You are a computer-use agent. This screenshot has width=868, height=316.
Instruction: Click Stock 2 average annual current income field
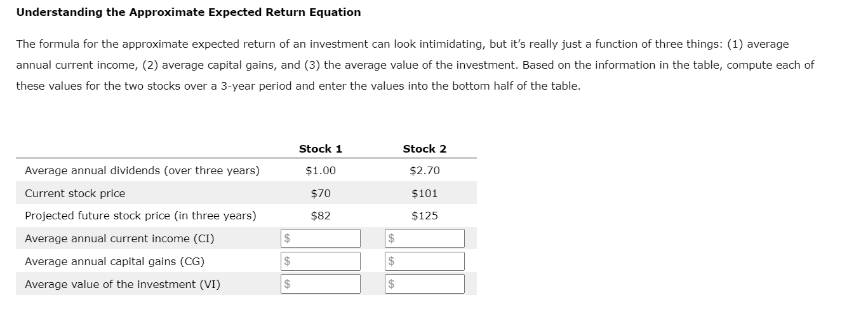(425, 238)
